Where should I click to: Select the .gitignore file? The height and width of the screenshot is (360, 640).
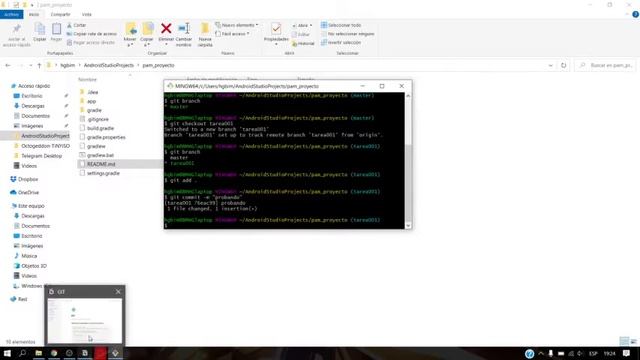coord(98,119)
